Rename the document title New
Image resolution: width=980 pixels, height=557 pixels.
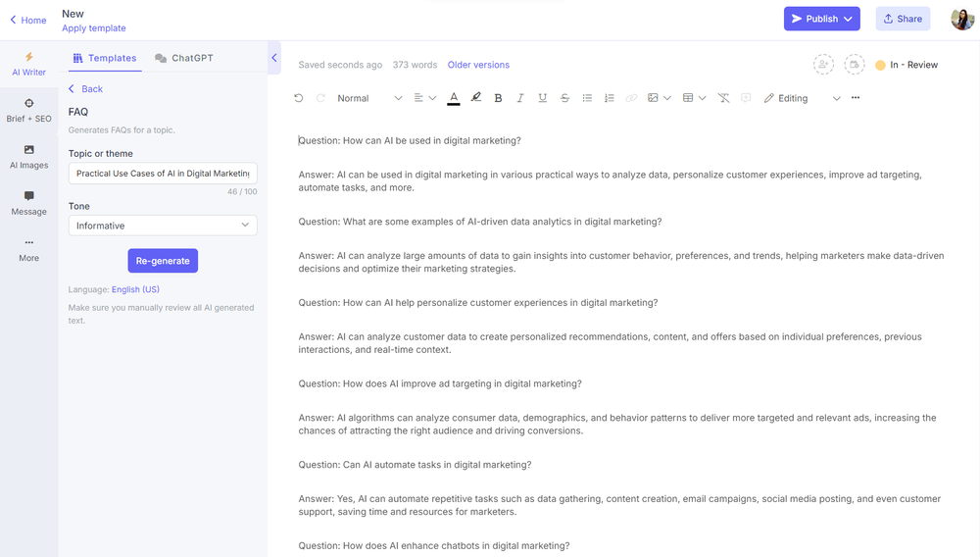73,14
